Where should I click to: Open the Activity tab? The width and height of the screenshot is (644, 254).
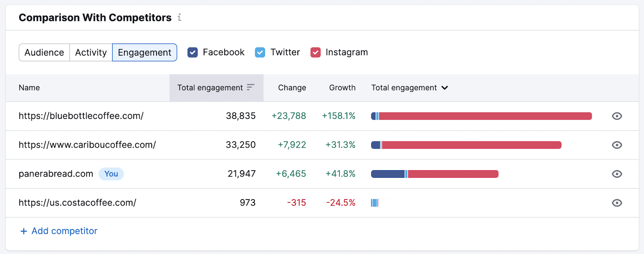(91, 52)
